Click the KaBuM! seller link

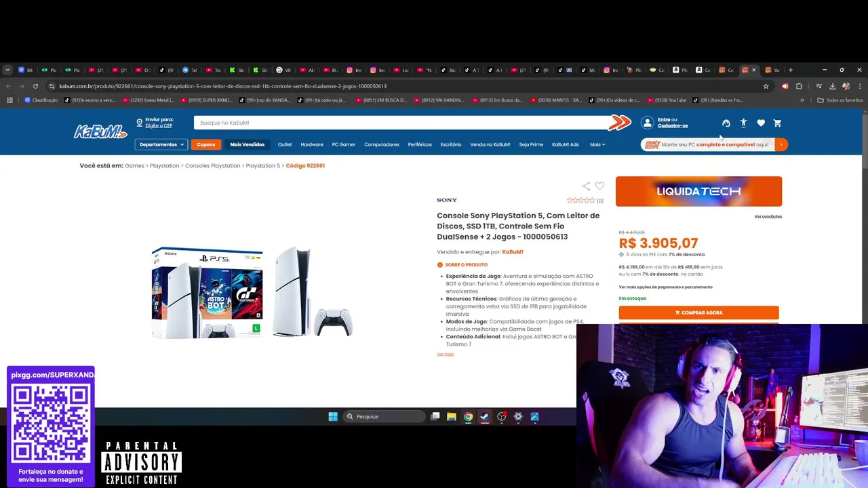pos(513,252)
